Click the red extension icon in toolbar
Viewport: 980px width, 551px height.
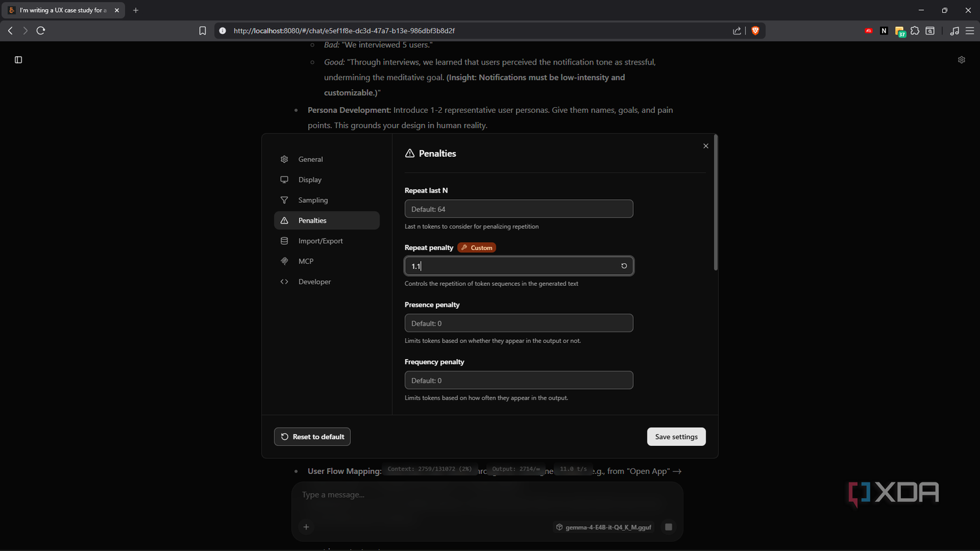coord(868,31)
